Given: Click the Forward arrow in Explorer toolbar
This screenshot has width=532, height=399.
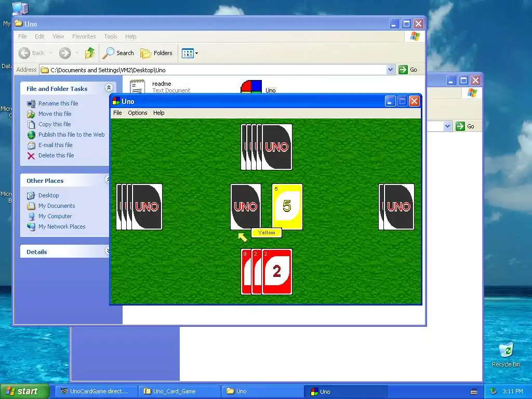Looking at the screenshot, I should [65, 53].
